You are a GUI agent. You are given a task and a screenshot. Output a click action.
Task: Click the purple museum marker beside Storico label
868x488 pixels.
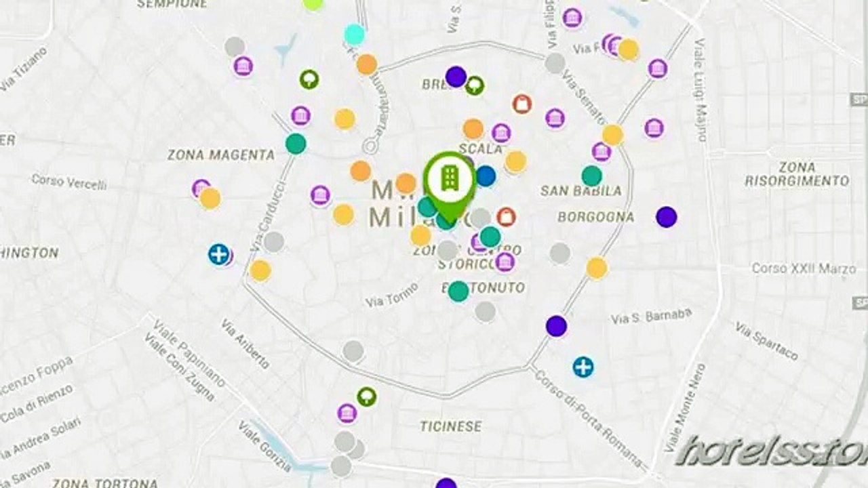pyautogui.click(x=504, y=262)
